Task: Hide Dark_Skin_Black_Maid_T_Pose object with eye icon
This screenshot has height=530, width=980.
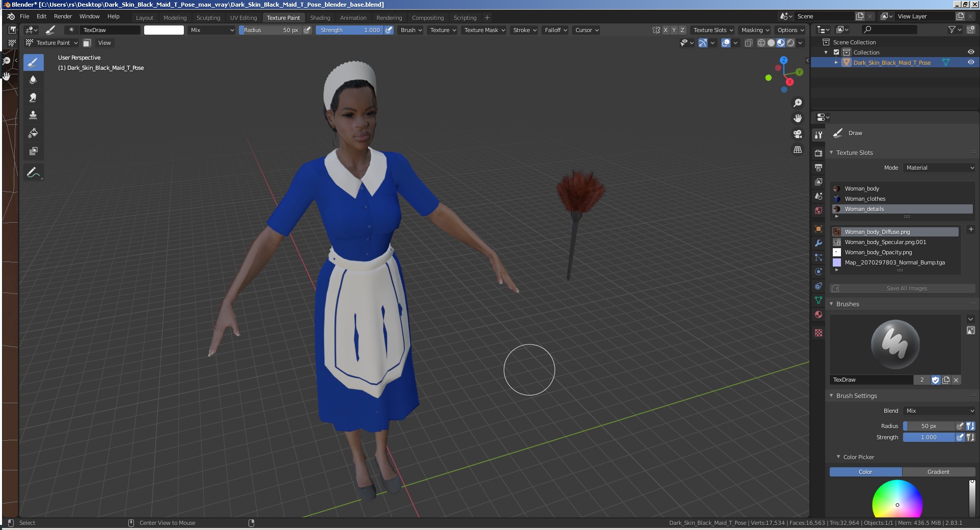Action: (971, 62)
